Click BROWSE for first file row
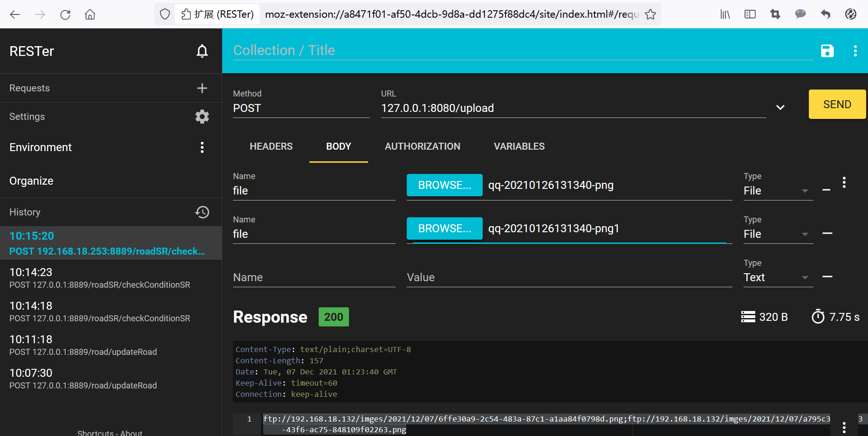This screenshot has height=436, width=868. [x=444, y=185]
